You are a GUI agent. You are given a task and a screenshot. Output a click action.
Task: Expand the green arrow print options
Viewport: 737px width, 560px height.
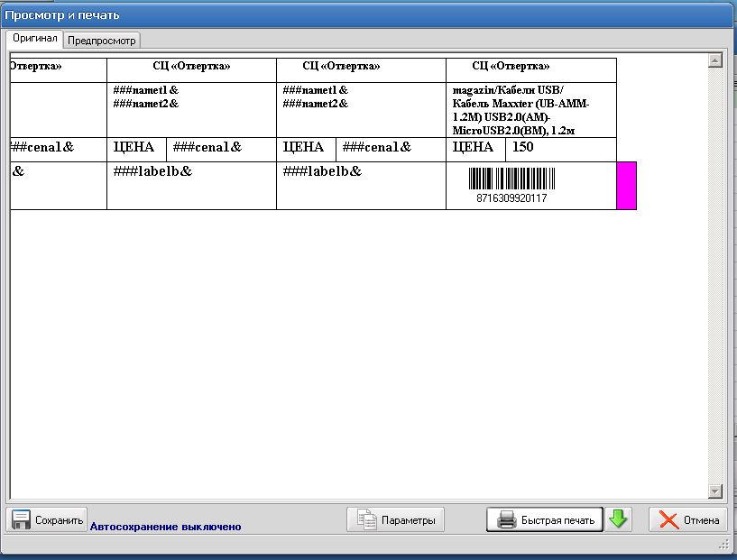coord(619,519)
